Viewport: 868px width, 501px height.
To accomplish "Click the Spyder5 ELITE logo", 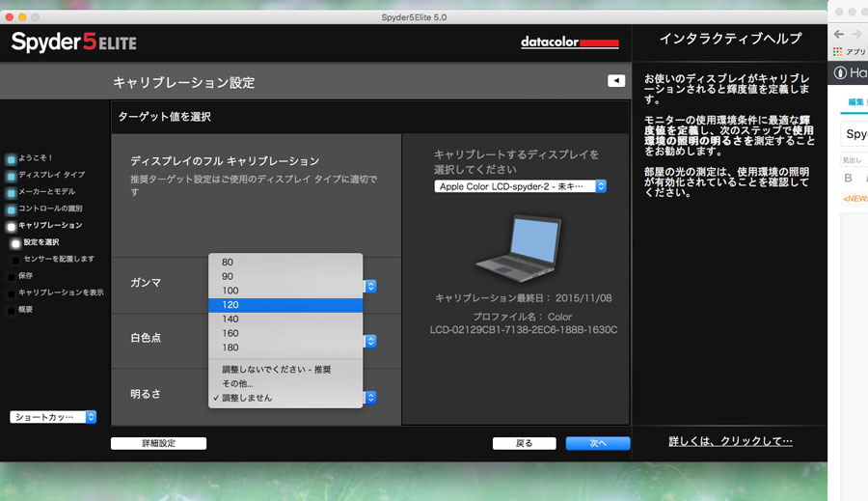I will (x=73, y=42).
